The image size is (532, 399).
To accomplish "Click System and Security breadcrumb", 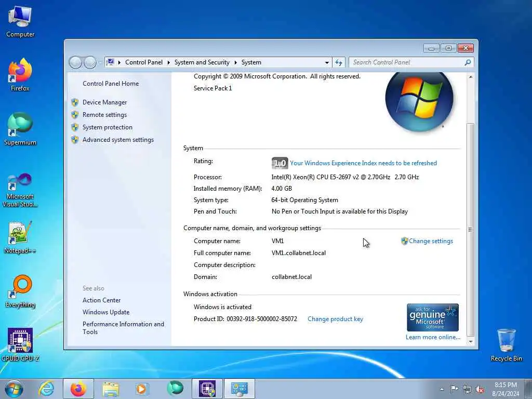I will (202, 62).
